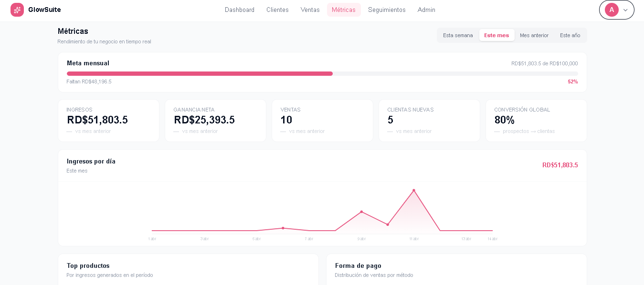Select the Métricas navigation tab

[x=344, y=10]
